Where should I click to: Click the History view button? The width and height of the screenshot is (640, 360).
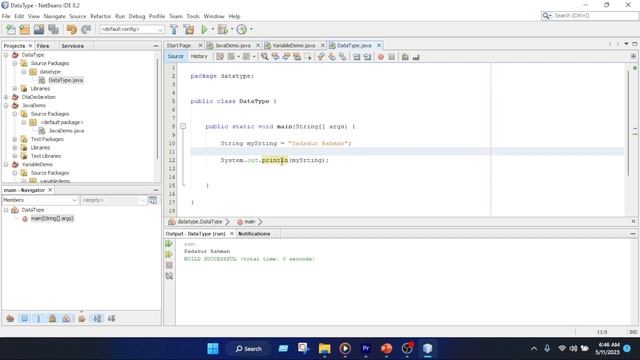click(199, 57)
